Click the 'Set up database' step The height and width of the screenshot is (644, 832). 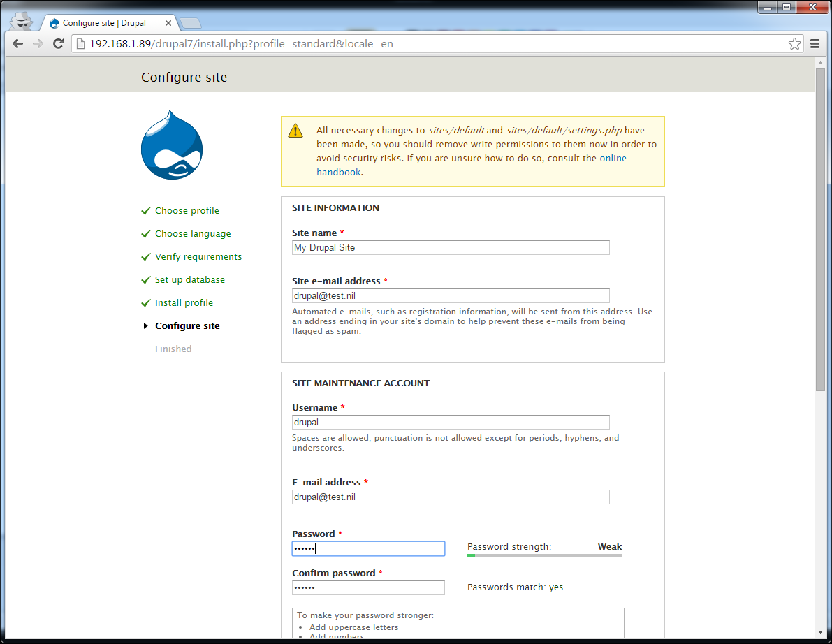190,279
